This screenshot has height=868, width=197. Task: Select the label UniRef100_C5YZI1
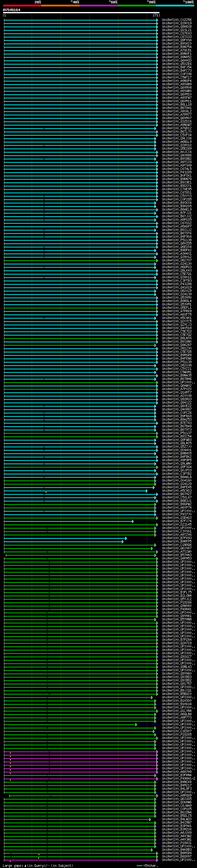[x=176, y=369]
